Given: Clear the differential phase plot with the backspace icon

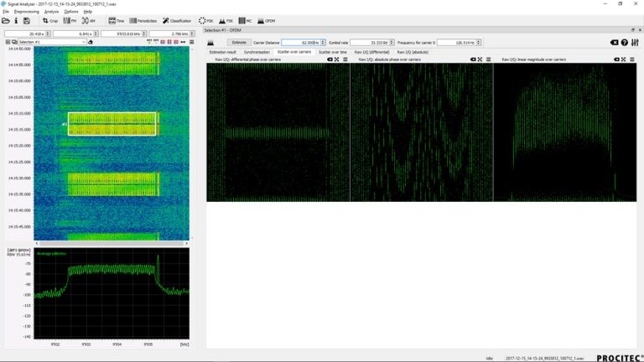Looking at the screenshot, I should [330, 59].
